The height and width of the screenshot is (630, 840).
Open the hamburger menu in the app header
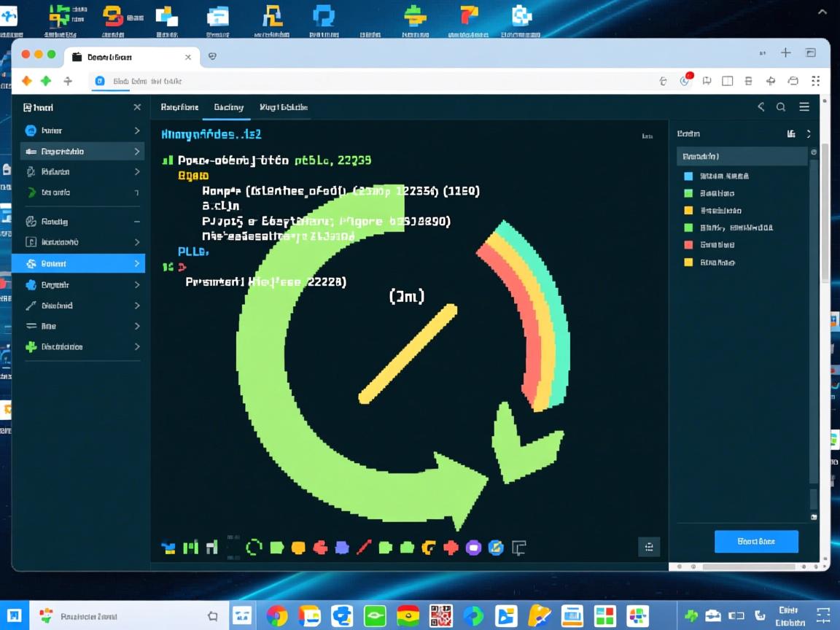(x=804, y=107)
